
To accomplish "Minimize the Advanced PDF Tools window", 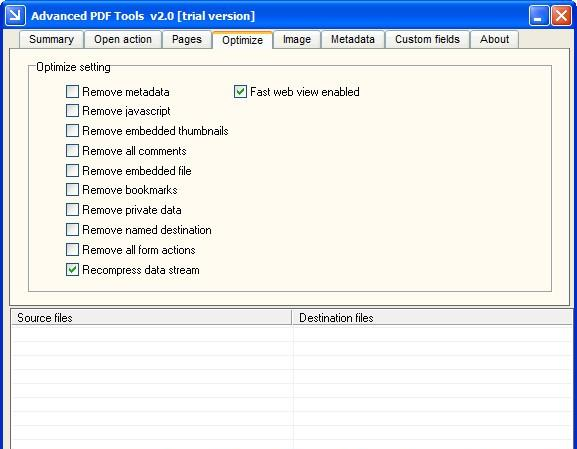I will click(539, 16).
